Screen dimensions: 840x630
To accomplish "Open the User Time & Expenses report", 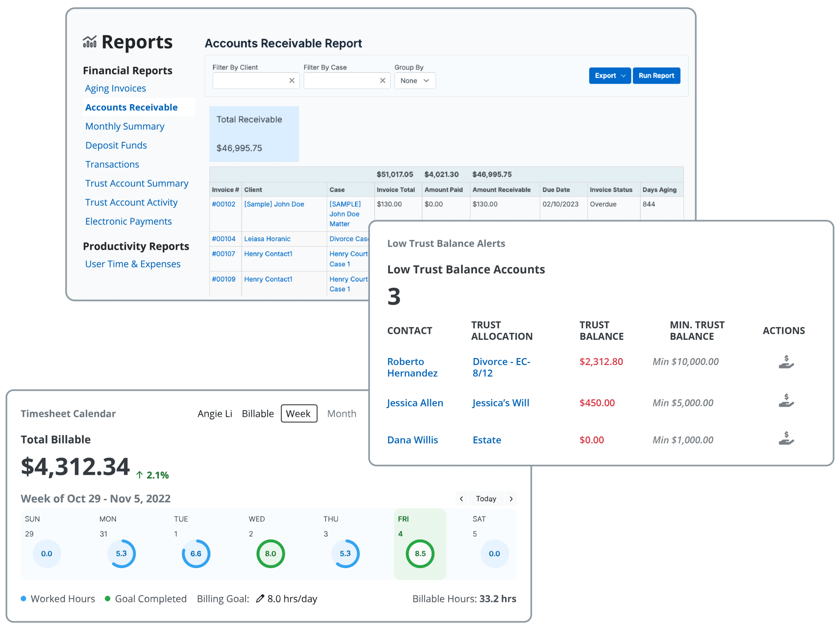I will click(x=133, y=264).
